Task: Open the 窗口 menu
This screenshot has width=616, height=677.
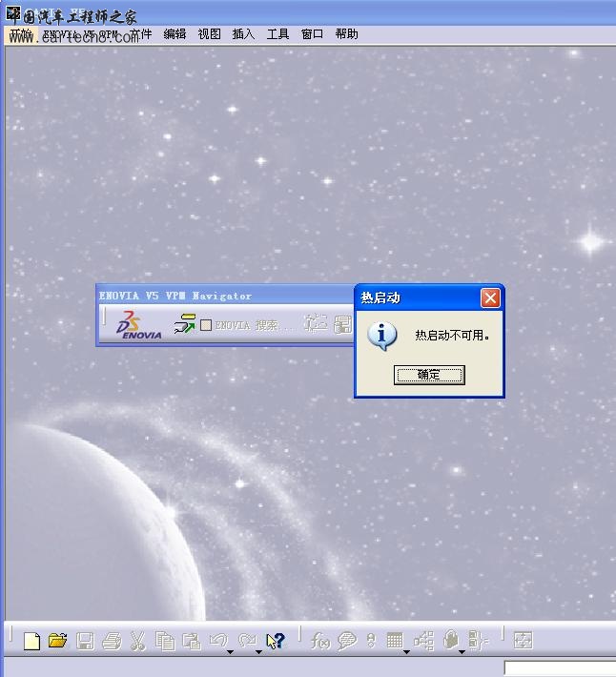Action: pos(312,34)
